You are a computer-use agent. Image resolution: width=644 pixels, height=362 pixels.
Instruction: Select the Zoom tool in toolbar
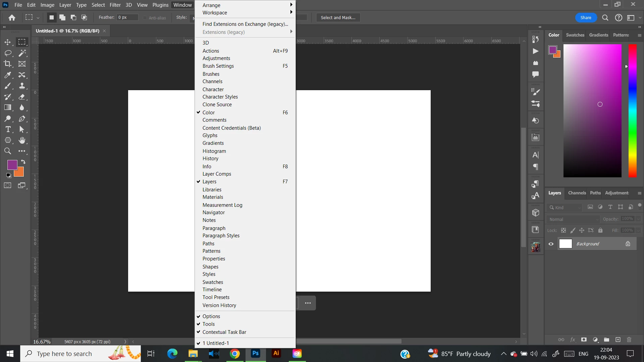(7, 151)
